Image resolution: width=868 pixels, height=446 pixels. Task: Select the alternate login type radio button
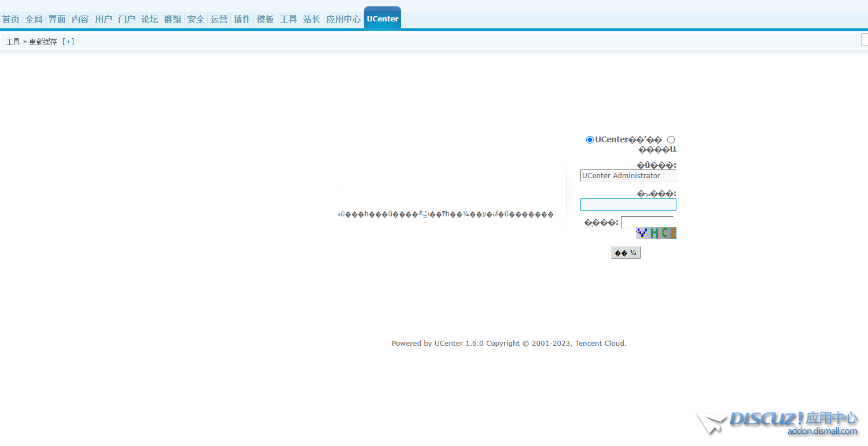pos(671,139)
